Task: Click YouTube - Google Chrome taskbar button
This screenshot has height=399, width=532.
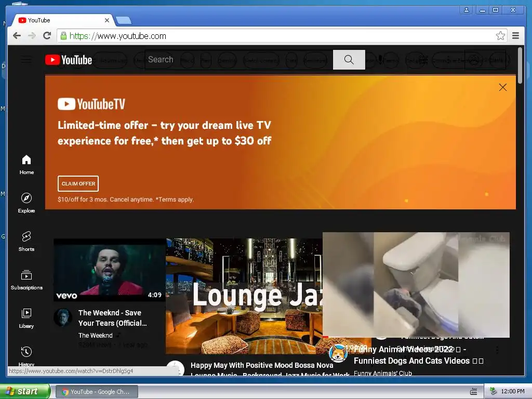Action: 97,392
